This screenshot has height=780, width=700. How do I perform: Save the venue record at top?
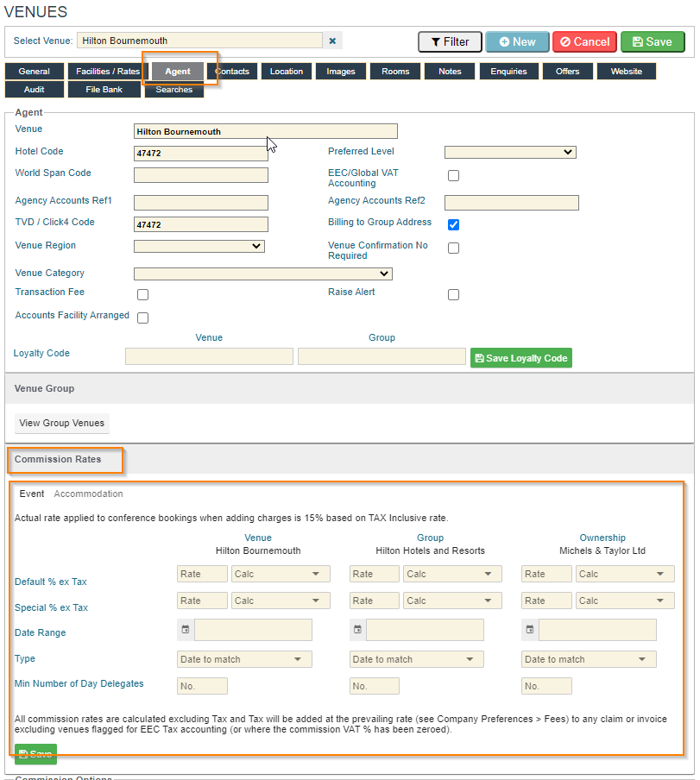click(x=653, y=41)
